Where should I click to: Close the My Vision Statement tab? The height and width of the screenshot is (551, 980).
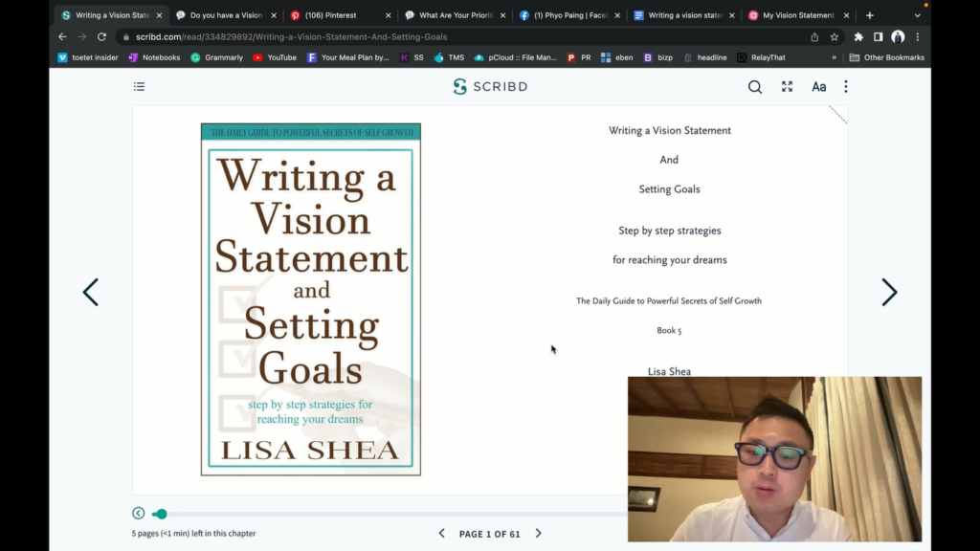[x=846, y=15]
